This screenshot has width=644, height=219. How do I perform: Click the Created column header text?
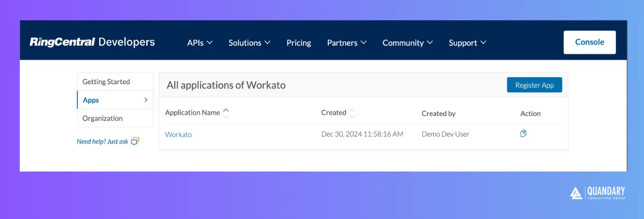click(333, 113)
